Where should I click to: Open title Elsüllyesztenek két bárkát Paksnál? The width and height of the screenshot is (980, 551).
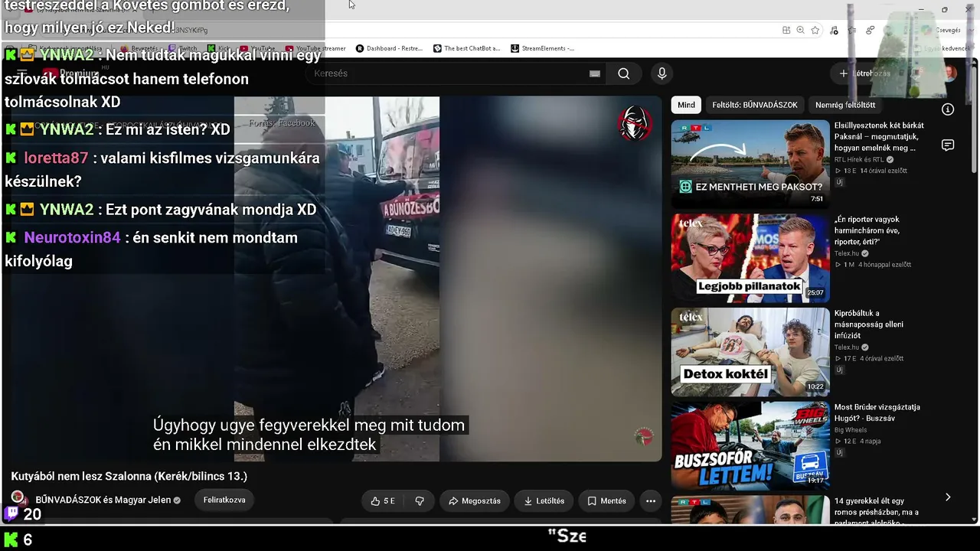[879, 136]
